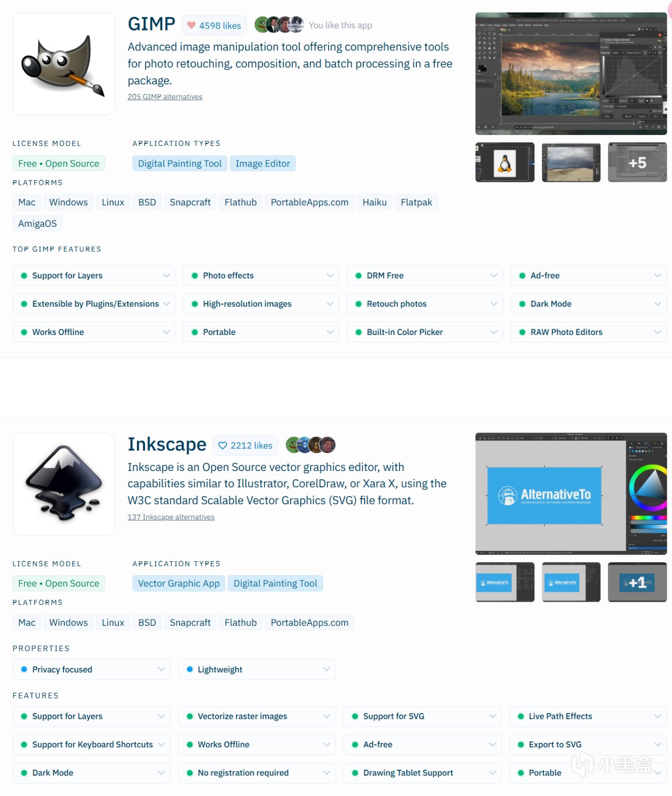The image size is (672, 796).
Task: Select Inkscape's Digital Painting Tool tag
Action: click(x=275, y=583)
